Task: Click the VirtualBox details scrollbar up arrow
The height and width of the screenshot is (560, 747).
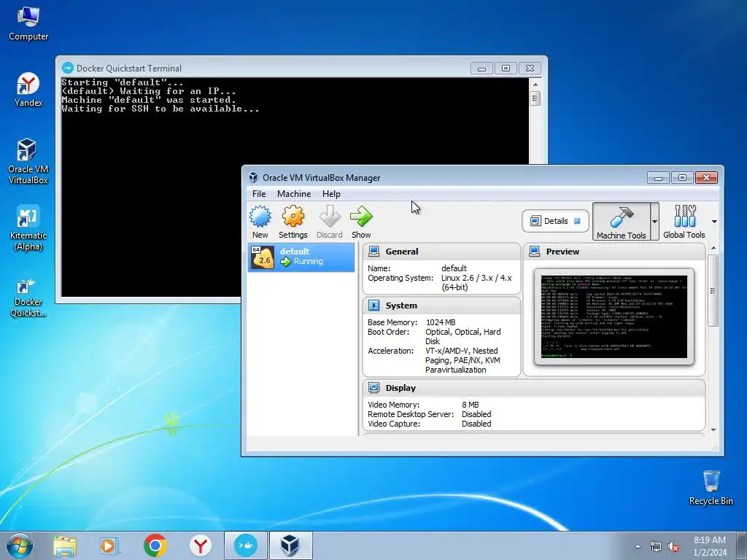Action: [x=713, y=248]
